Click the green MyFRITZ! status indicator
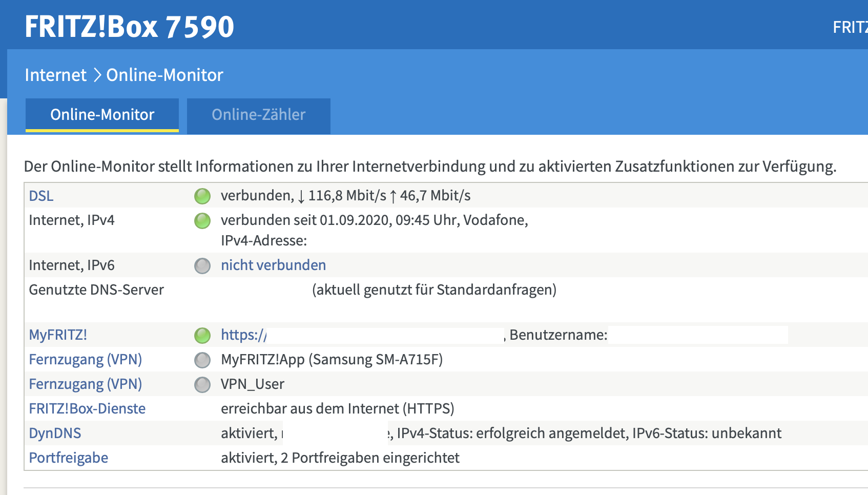This screenshot has height=495, width=868. (x=202, y=335)
